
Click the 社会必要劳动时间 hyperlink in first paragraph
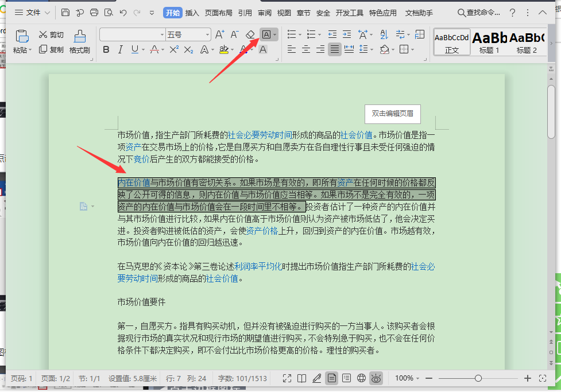click(259, 135)
